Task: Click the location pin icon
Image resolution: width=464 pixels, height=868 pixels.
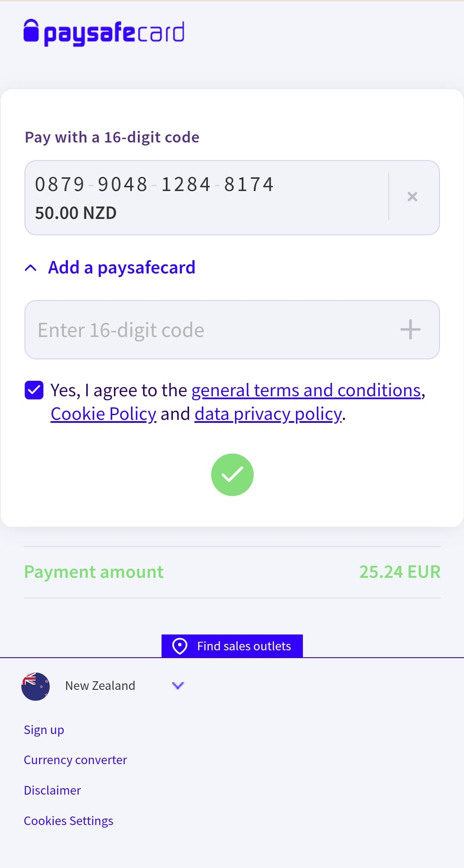Action: pyautogui.click(x=180, y=646)
